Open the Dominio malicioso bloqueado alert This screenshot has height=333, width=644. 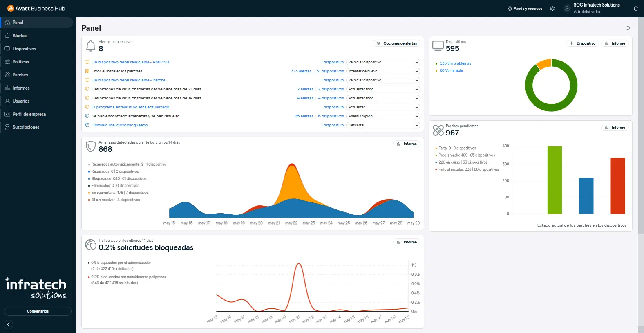(120, 125)
